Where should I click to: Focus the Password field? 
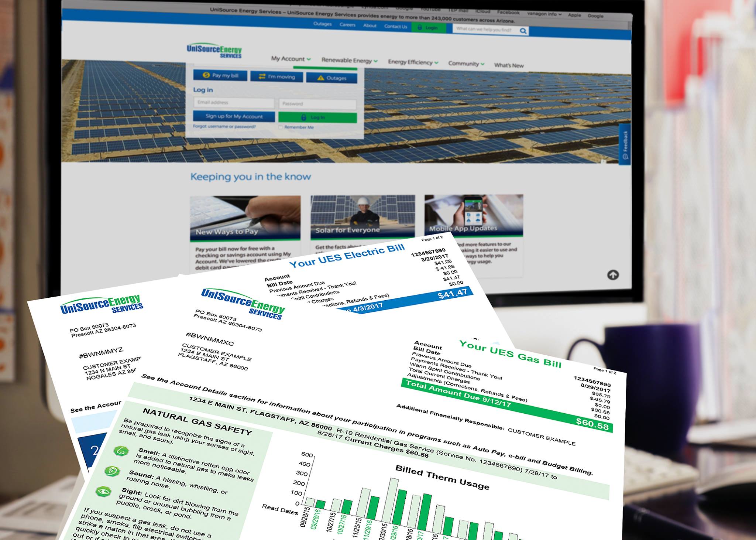pos(317,104)
